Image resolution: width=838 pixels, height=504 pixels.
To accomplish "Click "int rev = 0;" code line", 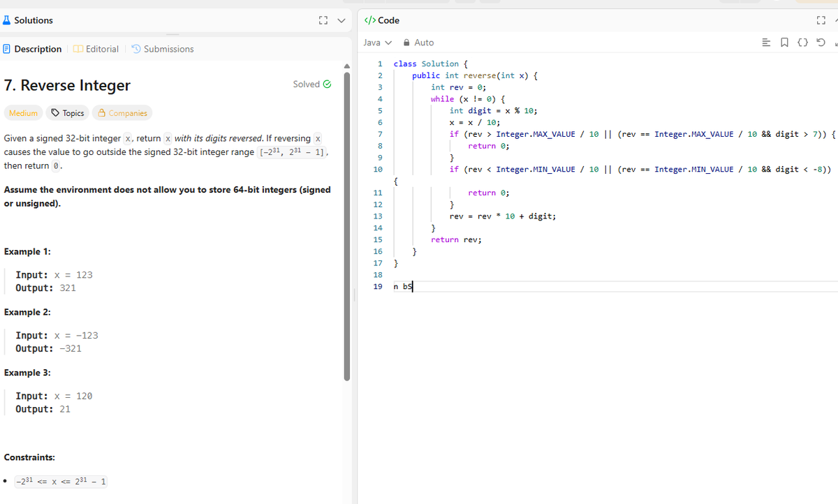I will (459, 87).
